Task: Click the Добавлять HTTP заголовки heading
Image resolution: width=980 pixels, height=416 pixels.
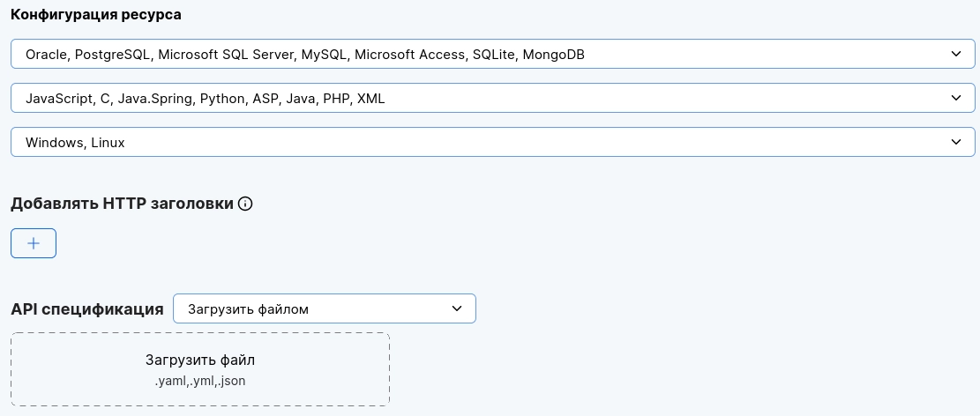Action: coord(122,204)
